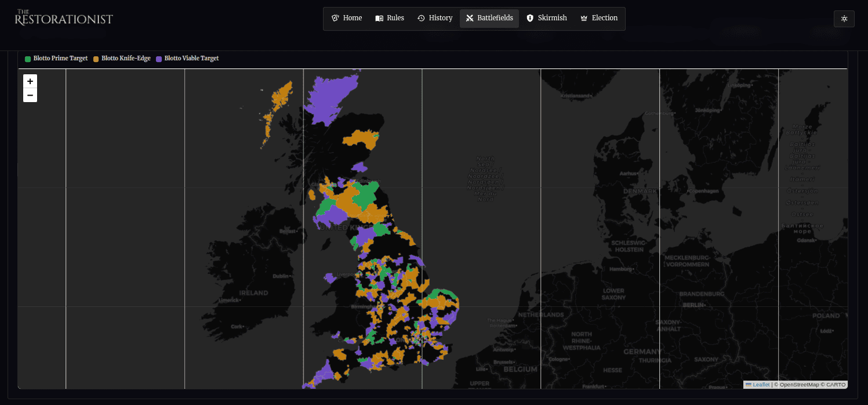This screenshot has width=868, height=405.
Task: Toggle light/dark theme sun button
Action: click(x=844, y=19)
